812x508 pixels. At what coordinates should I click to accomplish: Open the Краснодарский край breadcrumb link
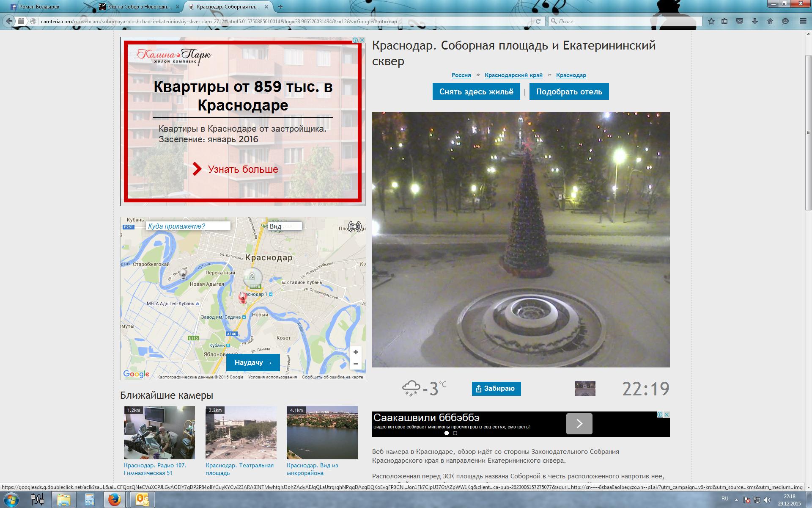(x=513, y=75)
